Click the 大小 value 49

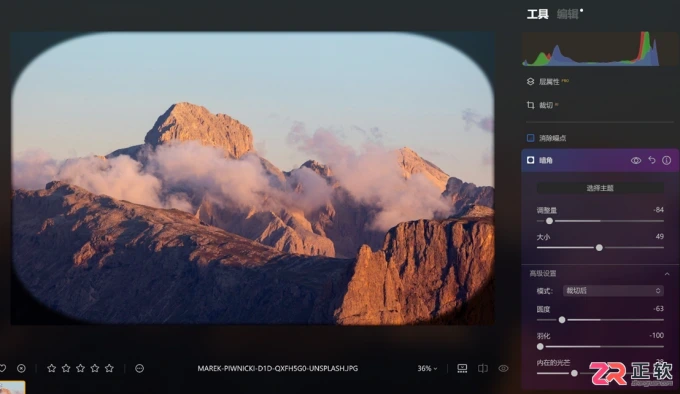pyautogui.click(x=660, y=237)
